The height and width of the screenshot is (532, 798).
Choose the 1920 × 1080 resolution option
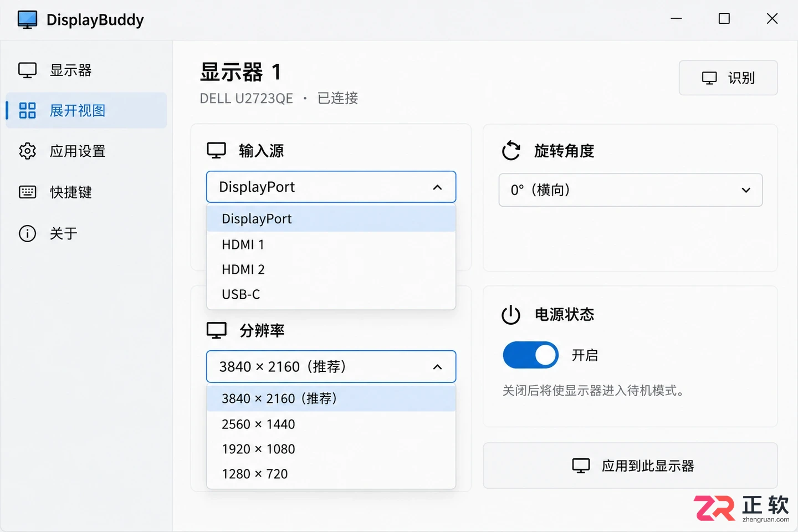[331, 449]
